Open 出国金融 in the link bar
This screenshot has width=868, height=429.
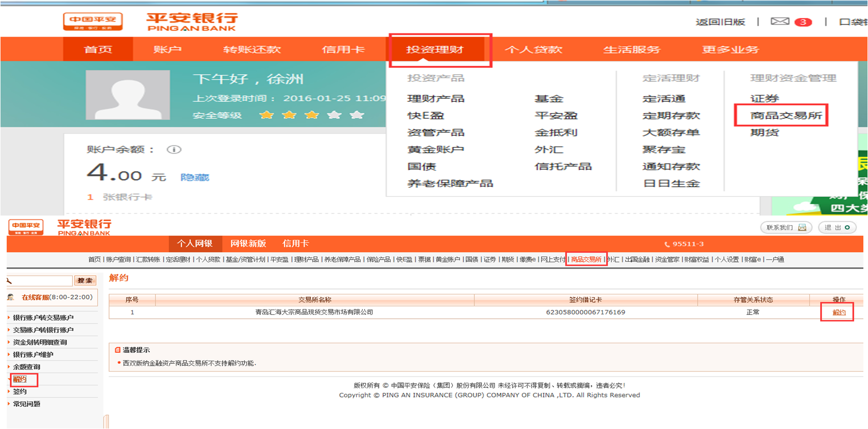coord(637,259)
